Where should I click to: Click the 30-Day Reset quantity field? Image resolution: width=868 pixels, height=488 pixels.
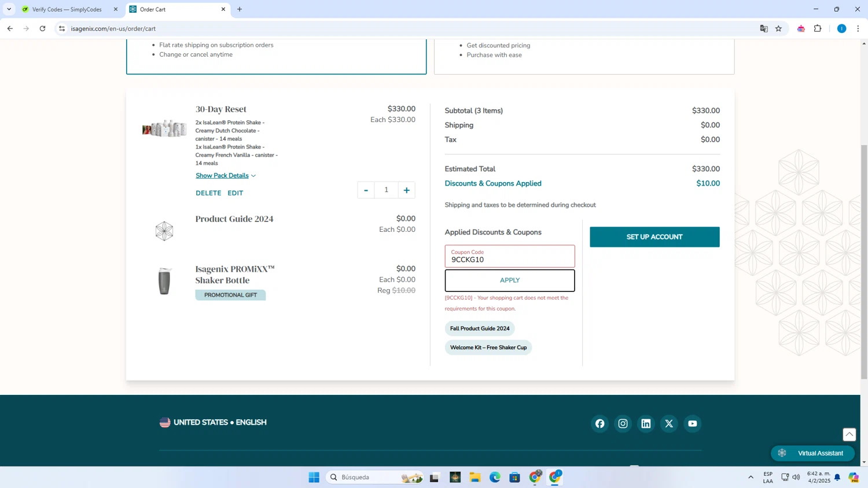point(386,190)
